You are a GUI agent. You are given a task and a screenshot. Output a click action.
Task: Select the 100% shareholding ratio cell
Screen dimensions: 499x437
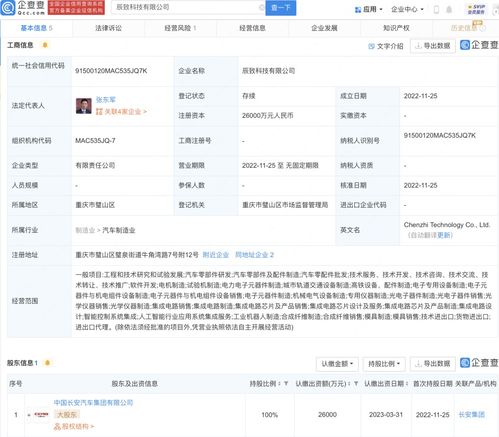click(269, 415)
